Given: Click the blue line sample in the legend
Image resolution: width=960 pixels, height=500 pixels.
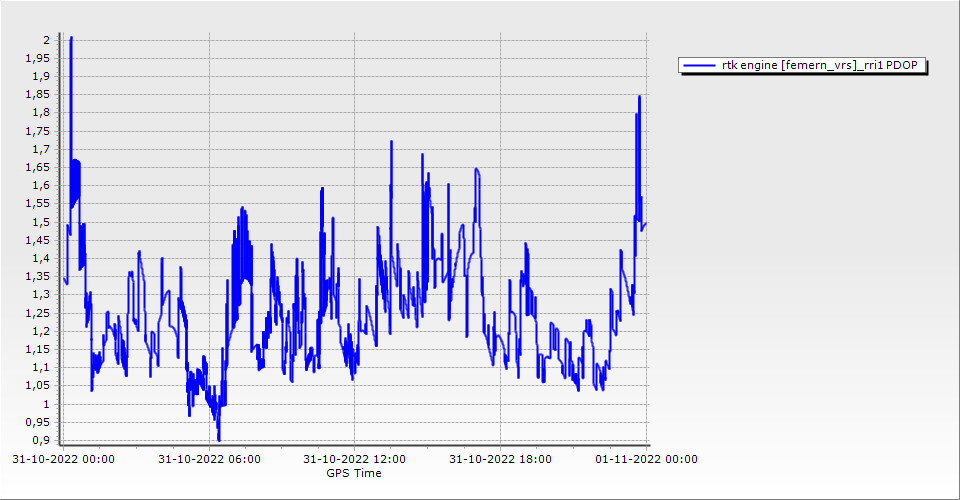Looking at the screenshot, I should (698, 66).
